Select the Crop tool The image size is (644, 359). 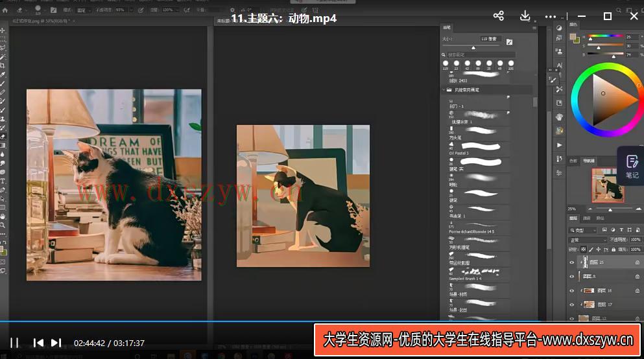click(x=3, y=65)
